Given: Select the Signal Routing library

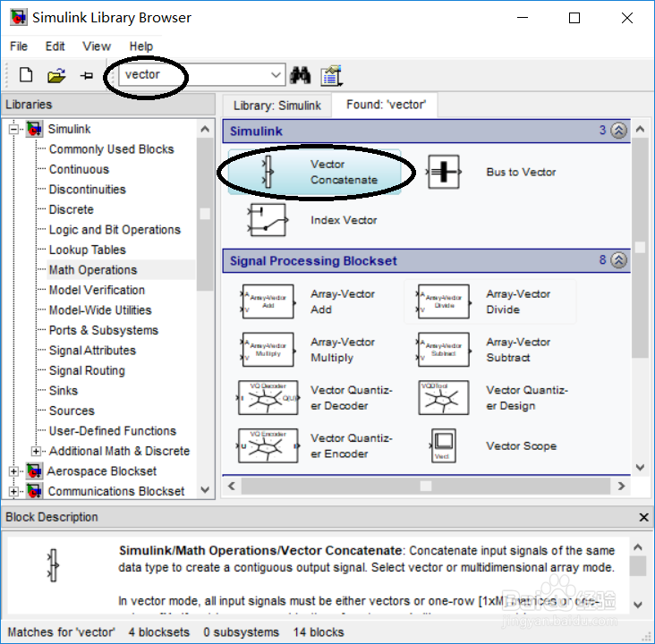Looking at the screenshot, I should [87, 370].
